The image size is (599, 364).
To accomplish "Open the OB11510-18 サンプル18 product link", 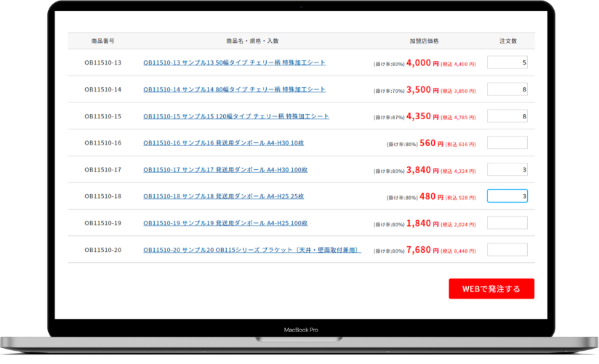I will pyautogui.click(x=223, y=196).
